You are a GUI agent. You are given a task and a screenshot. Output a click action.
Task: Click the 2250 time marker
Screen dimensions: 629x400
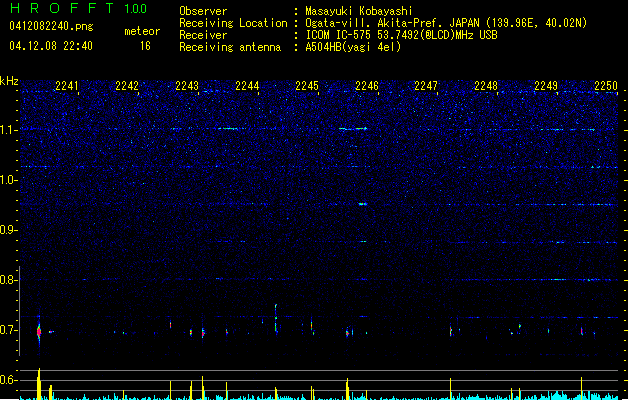pyautogui.click(x=606, y=86)
